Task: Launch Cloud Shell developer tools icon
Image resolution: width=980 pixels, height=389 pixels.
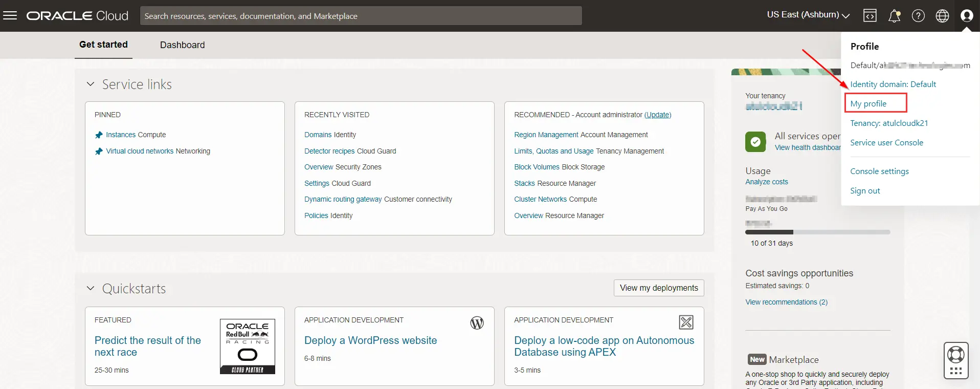Action: [x=870, y=16]
